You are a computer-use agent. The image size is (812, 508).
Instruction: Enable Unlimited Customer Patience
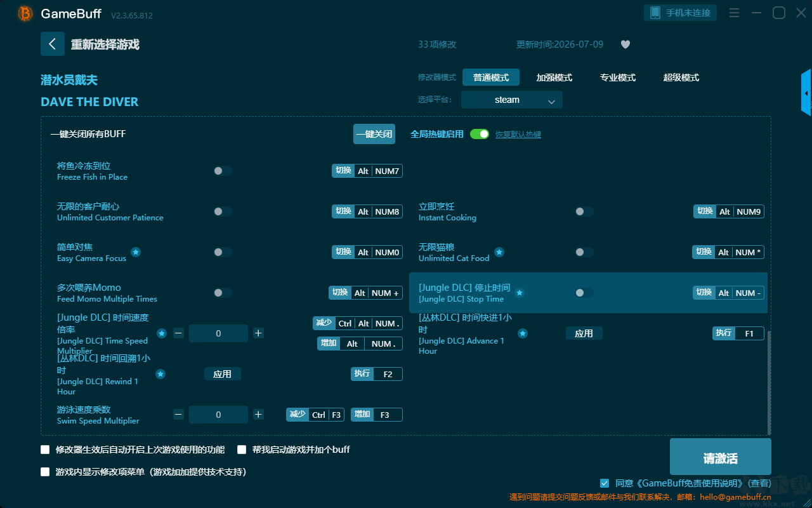[x=223, y=211]
